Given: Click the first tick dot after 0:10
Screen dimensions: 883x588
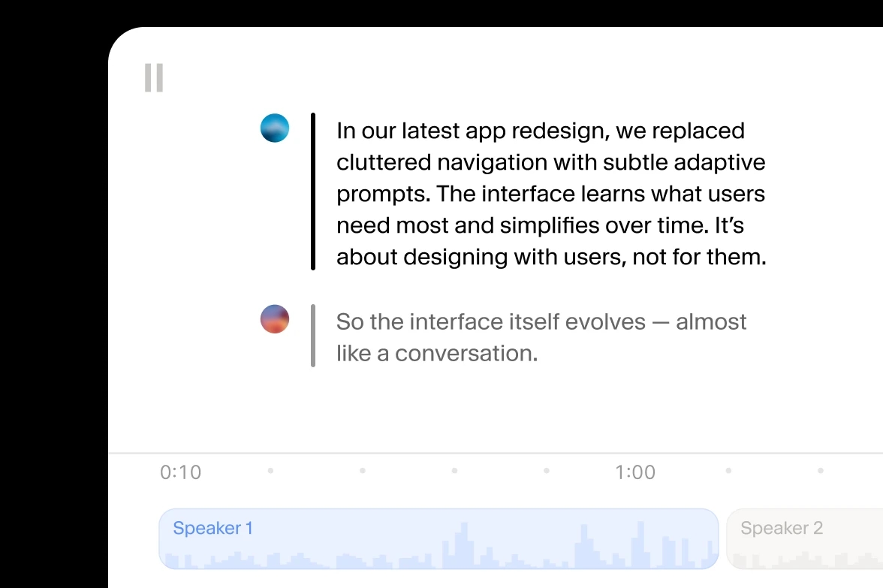Looking at the screenshot, I should pos(270,471).
